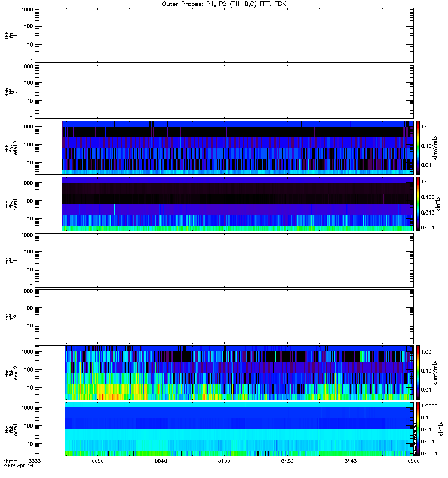Click the "thb fbk scm1" panel axis title
The height and width of the screenshot is (478, 448).
(x=11, y=204)
